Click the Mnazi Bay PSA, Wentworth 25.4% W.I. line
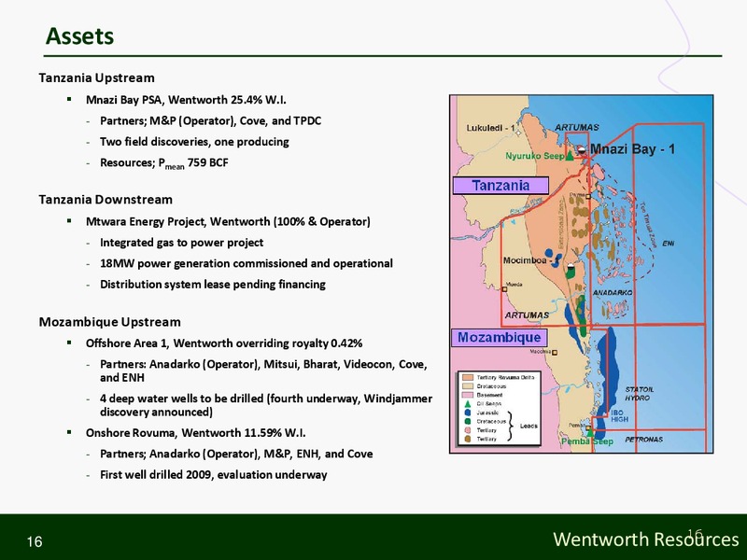Image resolution: width=747 pixels, height=560 pixels. [x=186, y=100]
